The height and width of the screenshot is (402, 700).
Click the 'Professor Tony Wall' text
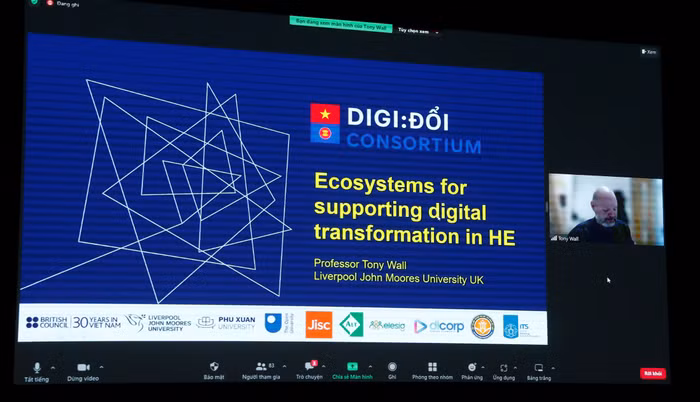coord(360,264)
